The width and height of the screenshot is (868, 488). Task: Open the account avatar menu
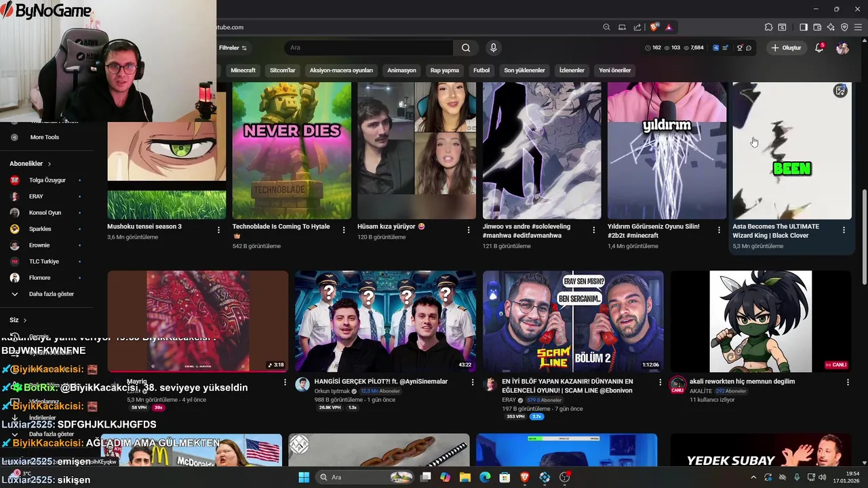pyautogui.click(x=842, y=47)
